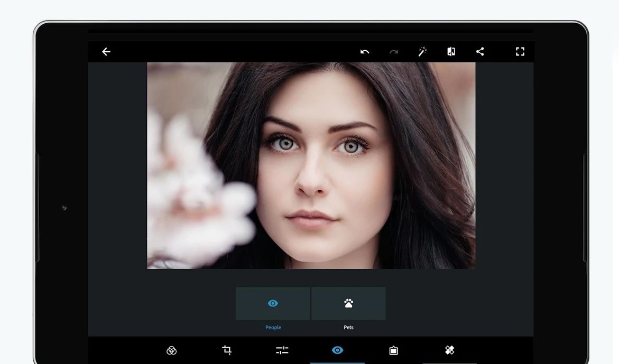Viewport: 619px width, 364px height.
Task: Click the Pets text label
Action: pyautogui.click(x=348, y=328)
